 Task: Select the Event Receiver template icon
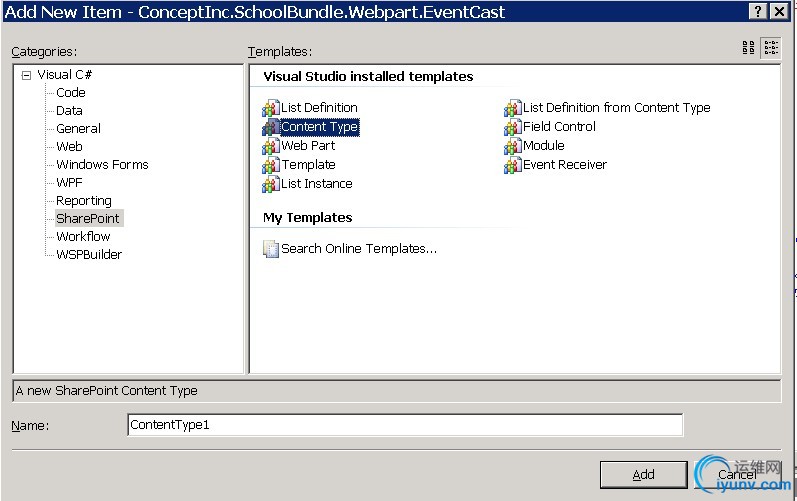512,165
